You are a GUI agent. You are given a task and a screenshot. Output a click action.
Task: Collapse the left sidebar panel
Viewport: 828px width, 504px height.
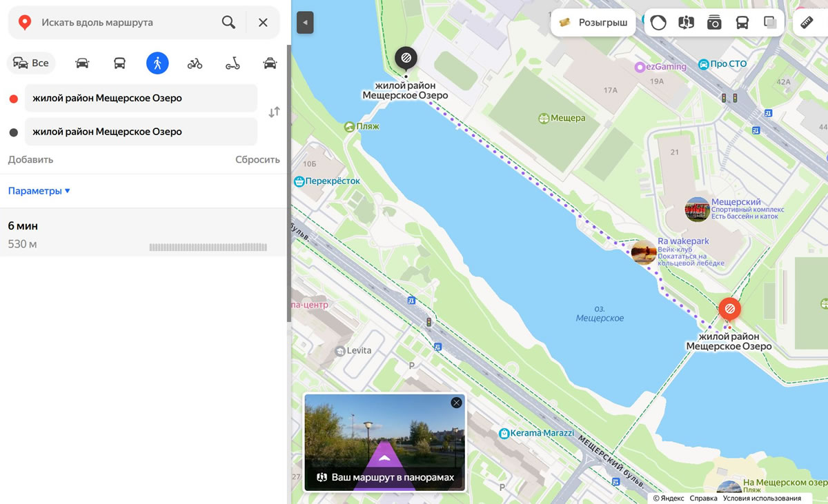pyautogui.click(x=305, y=23)
